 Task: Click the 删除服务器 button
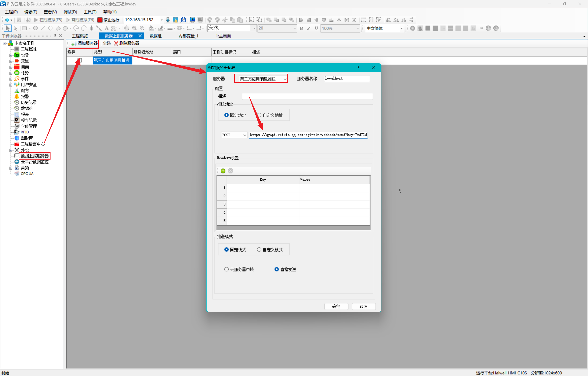(x=126, y=44)
